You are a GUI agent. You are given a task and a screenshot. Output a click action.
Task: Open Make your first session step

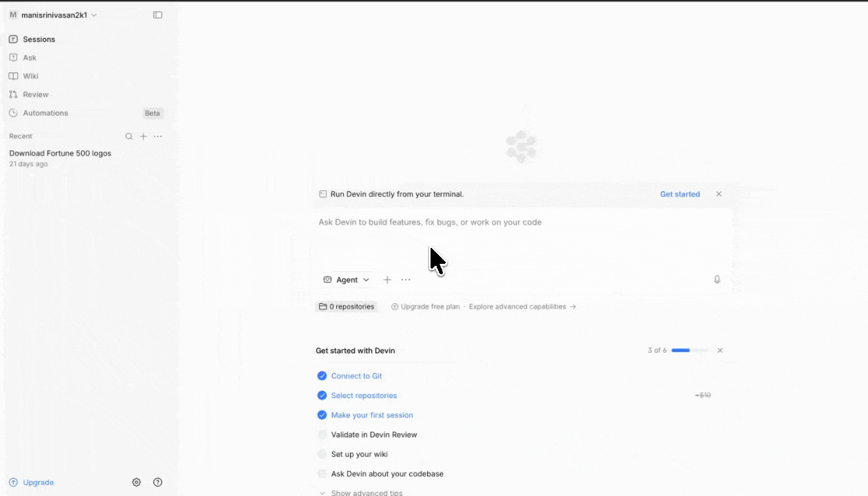(372, 415)
